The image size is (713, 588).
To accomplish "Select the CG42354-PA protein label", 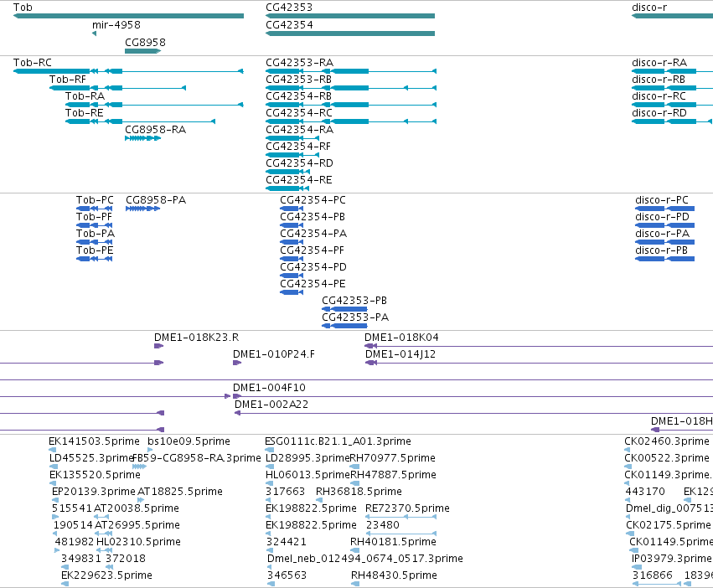I will (313, 235).
